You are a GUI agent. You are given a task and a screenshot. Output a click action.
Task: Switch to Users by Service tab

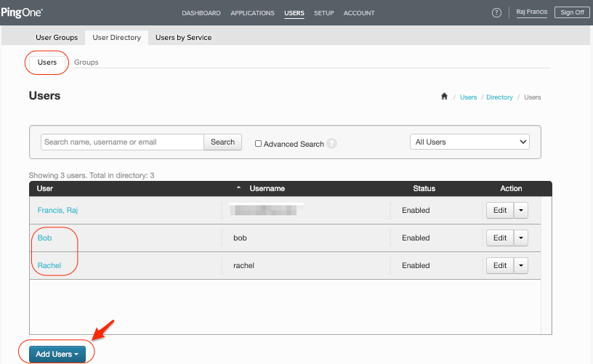(x=183, y=37)
